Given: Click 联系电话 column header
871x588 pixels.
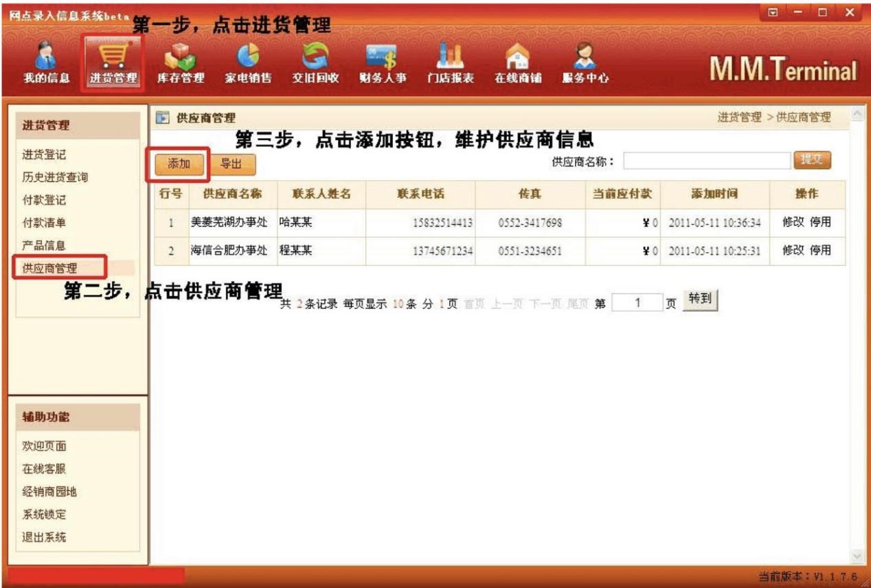Looking at the screenshot, I should (420, 194).
